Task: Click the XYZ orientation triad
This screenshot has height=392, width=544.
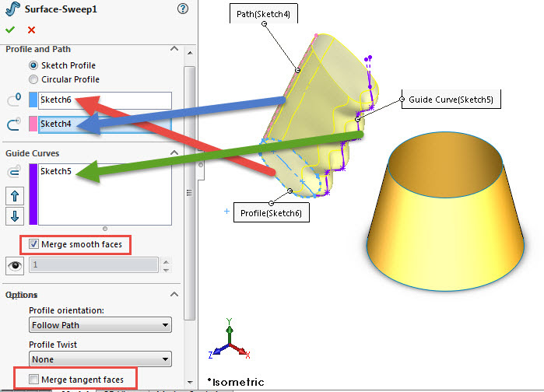Action: (230, 340)
